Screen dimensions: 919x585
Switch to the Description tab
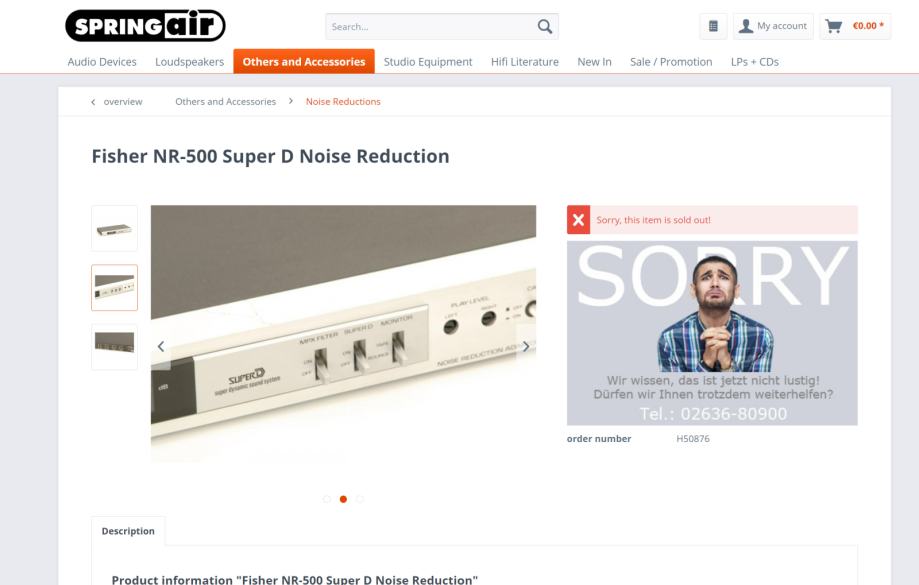[x=128, y=531]
